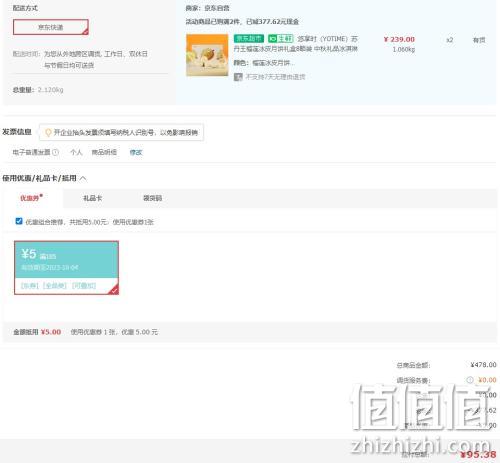Switch to the 优惠券 tab
Image resolution: width=500 pixels, height=463 pixels.
pos(31,198)
